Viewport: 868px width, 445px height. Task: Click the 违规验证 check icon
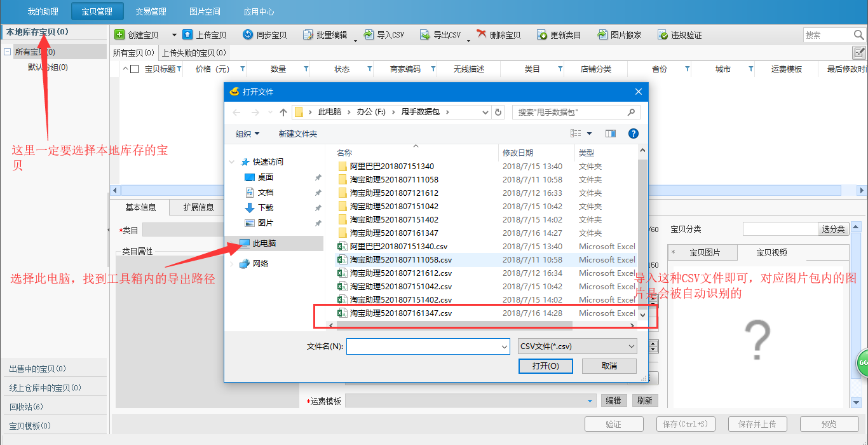663,35
